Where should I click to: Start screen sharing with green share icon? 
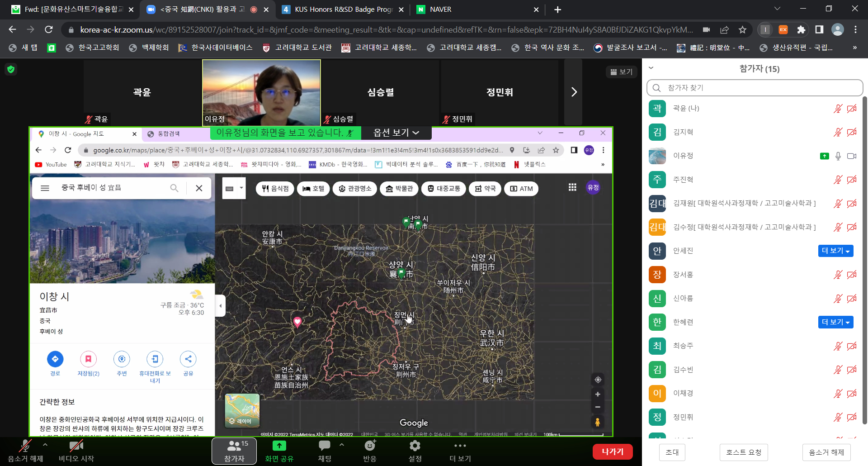(x=279, y=446)
